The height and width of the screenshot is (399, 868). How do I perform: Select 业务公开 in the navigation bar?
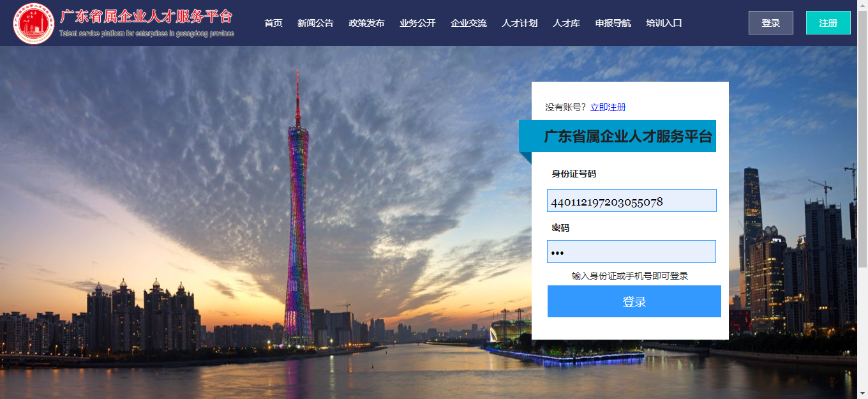417,23
